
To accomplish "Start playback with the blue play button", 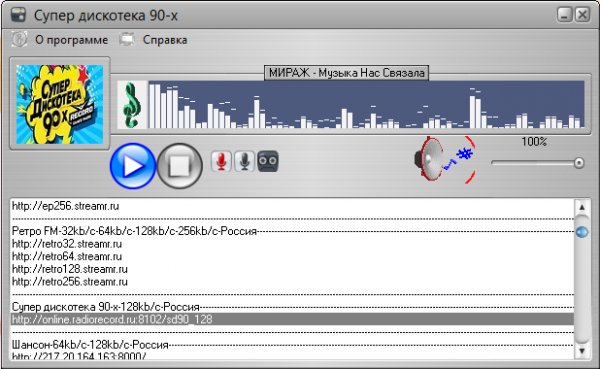I will coord(133,165).
